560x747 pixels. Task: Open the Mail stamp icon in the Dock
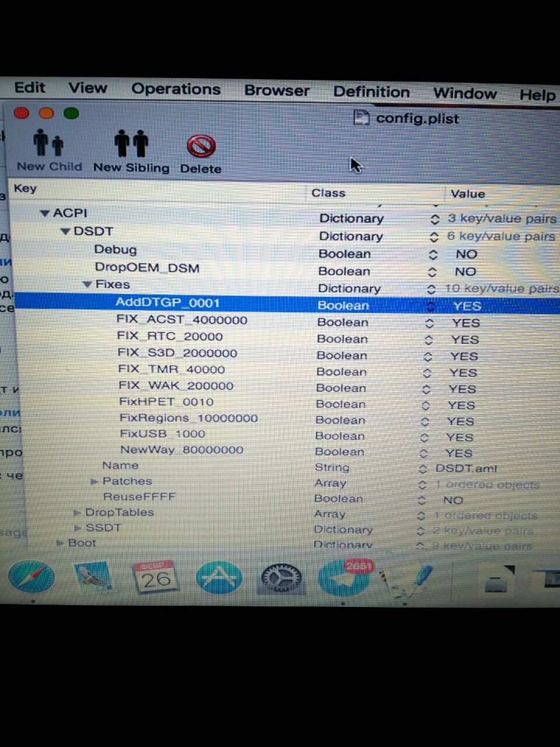[x=93, y=576]
